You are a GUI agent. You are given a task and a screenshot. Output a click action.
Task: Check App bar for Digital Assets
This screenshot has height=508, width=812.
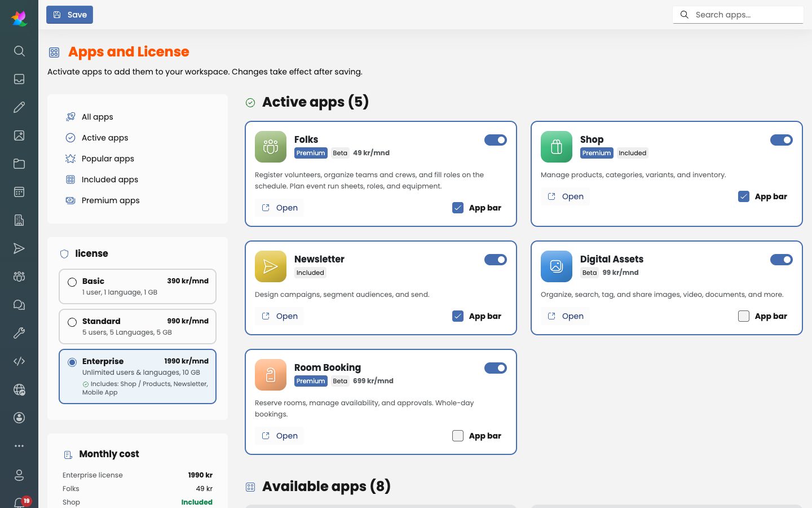coord(744,316)
